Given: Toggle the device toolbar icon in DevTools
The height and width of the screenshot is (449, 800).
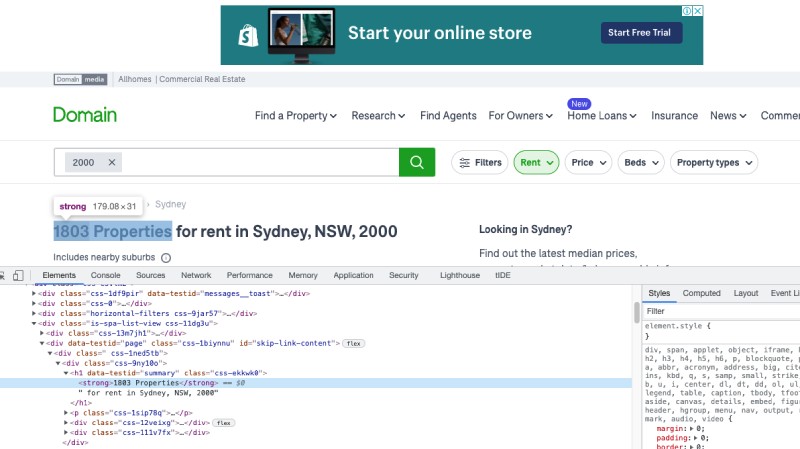Looking at the screenshot, I should (18, 276).
